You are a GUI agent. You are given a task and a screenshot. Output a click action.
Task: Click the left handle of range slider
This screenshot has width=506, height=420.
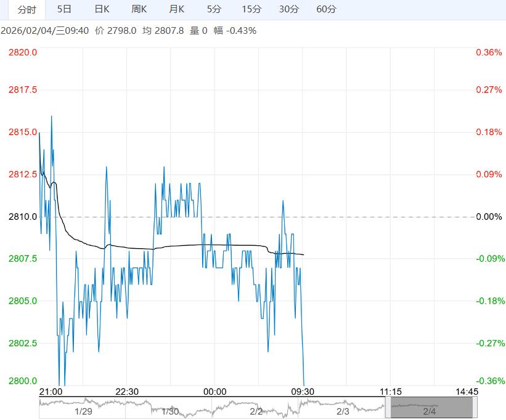click(x=388, y=408)
